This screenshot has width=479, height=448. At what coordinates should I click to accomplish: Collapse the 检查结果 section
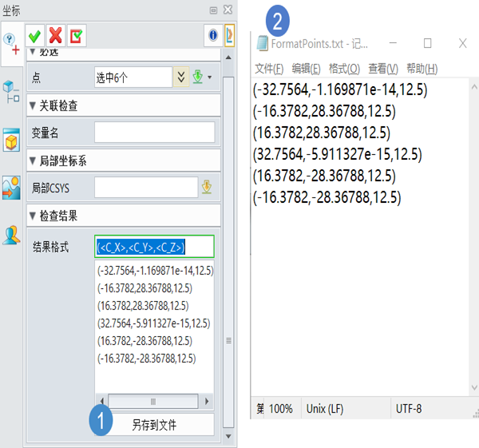tap(32, 216)
